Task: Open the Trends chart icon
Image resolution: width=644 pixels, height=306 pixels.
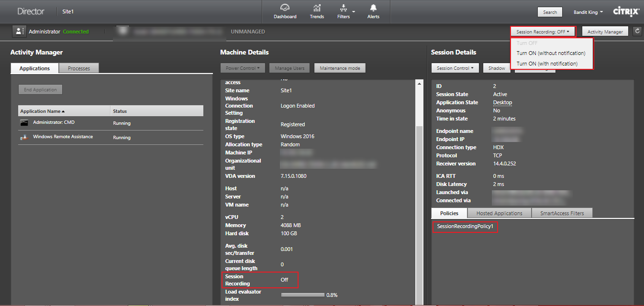Action: [317, 9]
